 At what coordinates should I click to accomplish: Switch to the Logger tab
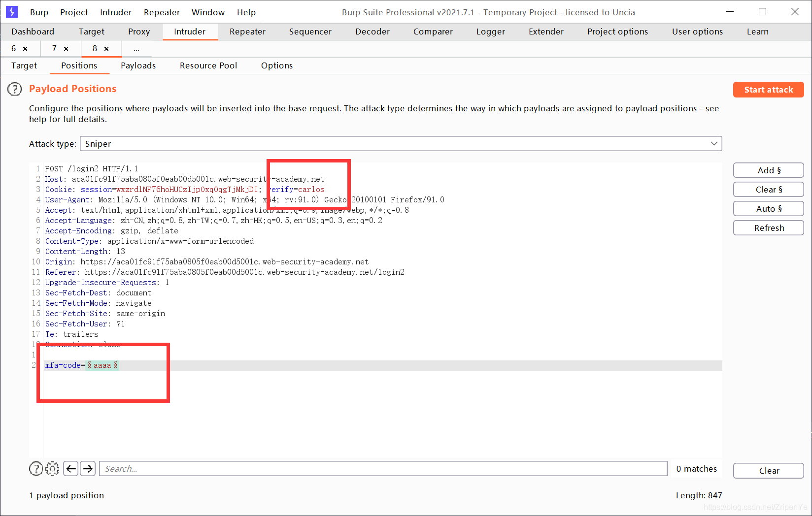coord(491,32)
